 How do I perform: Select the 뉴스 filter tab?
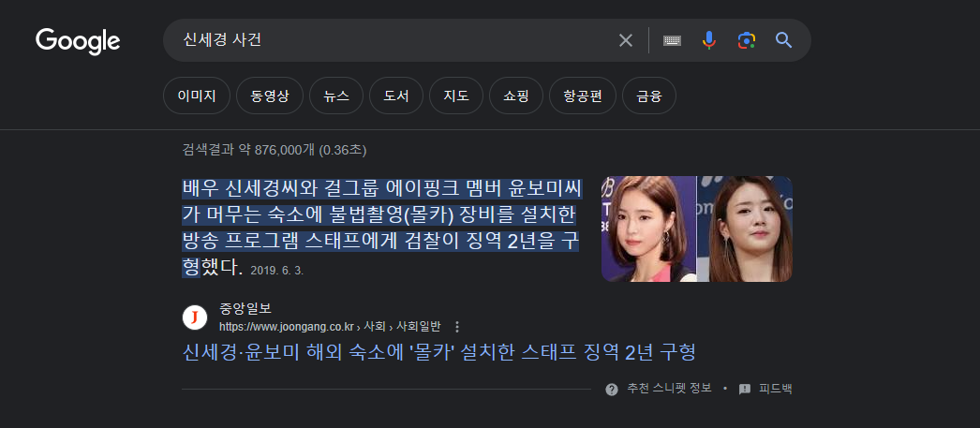click(336, 96)
